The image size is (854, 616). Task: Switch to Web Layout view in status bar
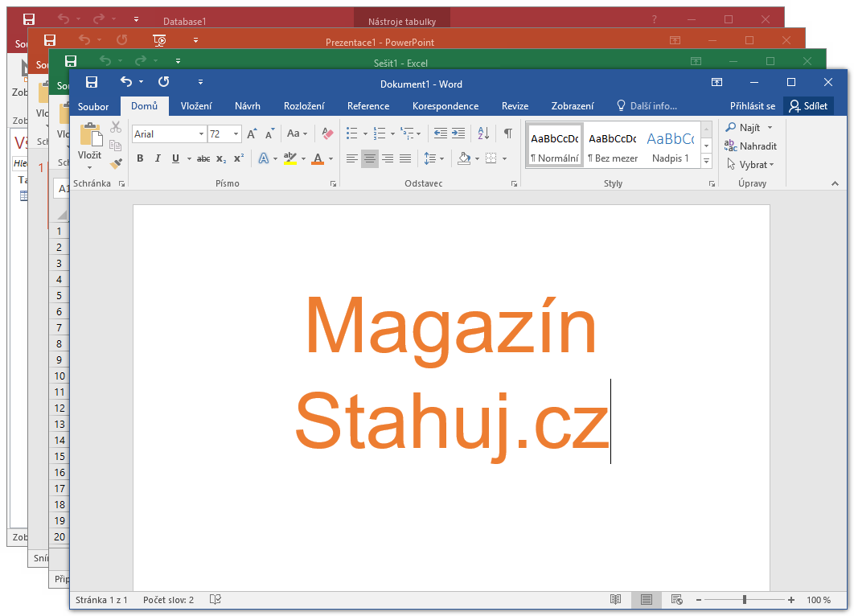676,599
